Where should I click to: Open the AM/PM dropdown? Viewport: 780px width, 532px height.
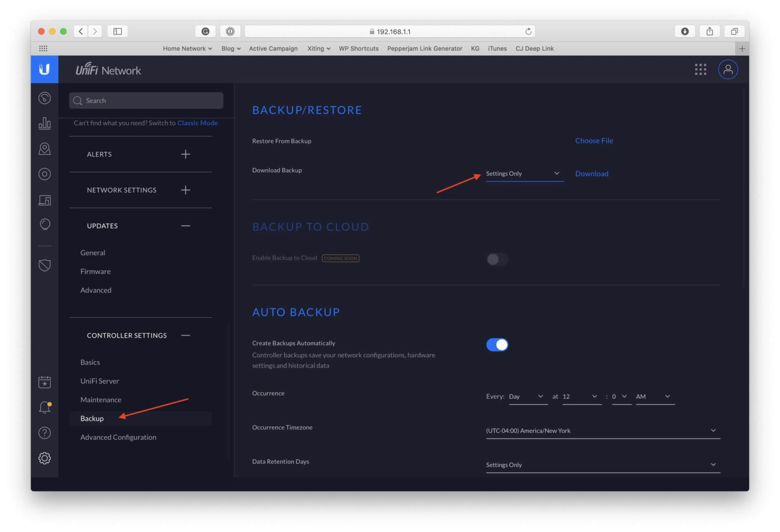(655, 397)
